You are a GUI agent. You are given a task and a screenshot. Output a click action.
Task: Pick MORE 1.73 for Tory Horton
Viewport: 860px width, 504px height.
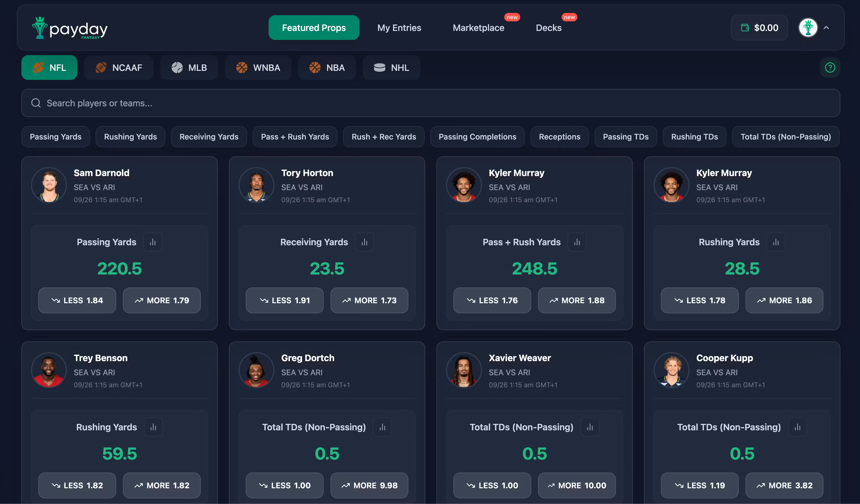(x=369, y=300)
